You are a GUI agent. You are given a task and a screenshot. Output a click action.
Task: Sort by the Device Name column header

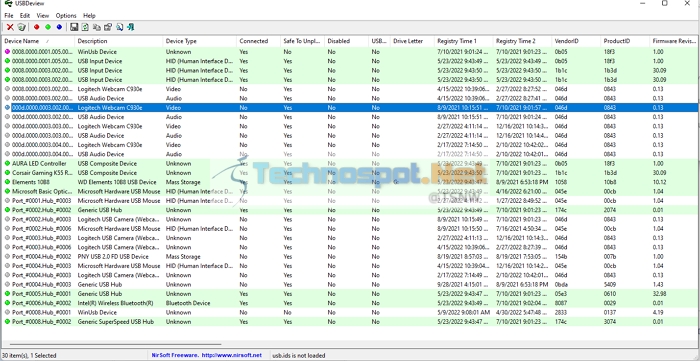pos(38,41)
